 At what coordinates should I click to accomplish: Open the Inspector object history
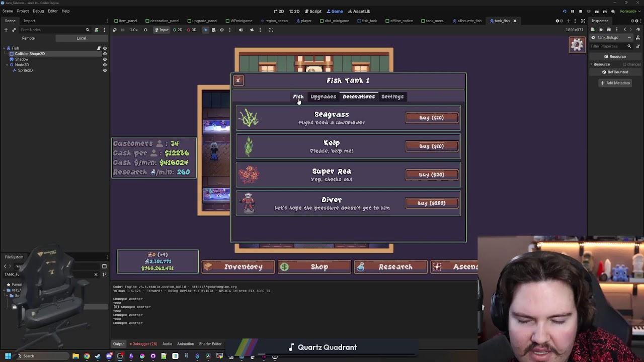(x=638, y=30)
